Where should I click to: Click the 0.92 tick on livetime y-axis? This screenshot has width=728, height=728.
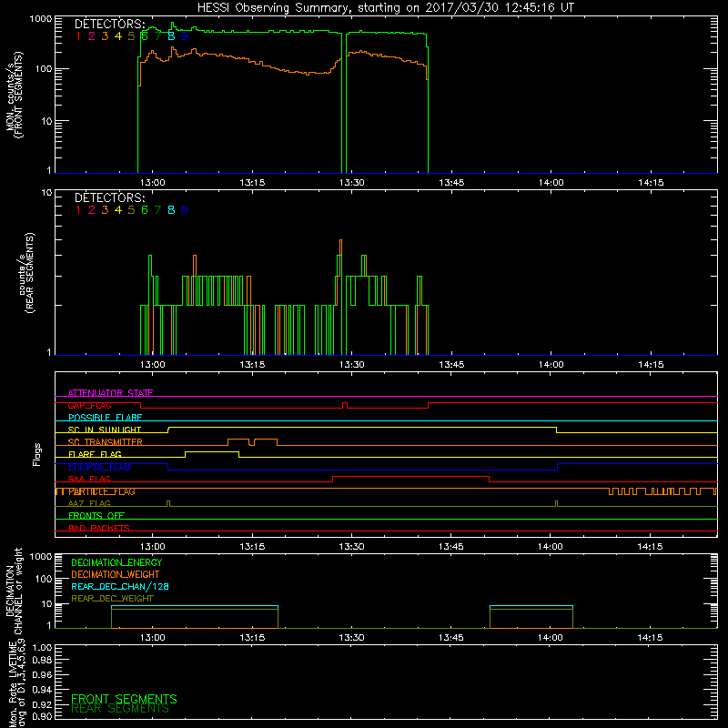click(x=42, y=704)
